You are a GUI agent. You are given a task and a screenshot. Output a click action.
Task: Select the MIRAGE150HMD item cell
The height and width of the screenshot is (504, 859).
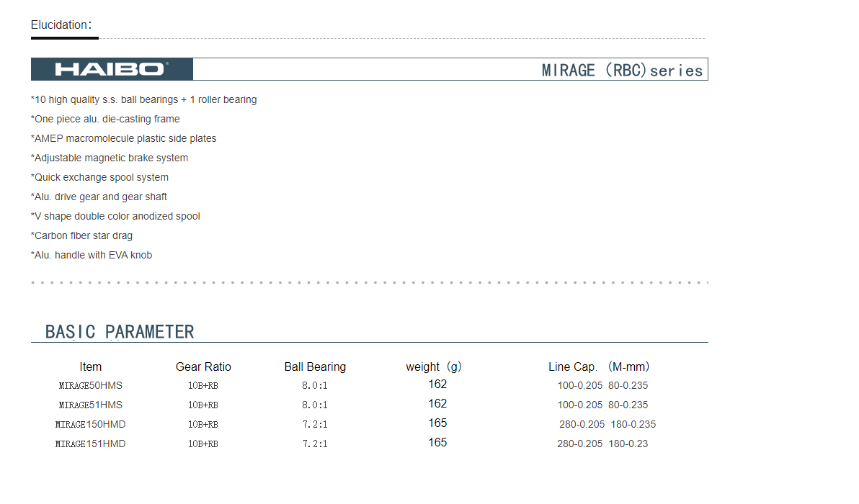coord(90,425)
